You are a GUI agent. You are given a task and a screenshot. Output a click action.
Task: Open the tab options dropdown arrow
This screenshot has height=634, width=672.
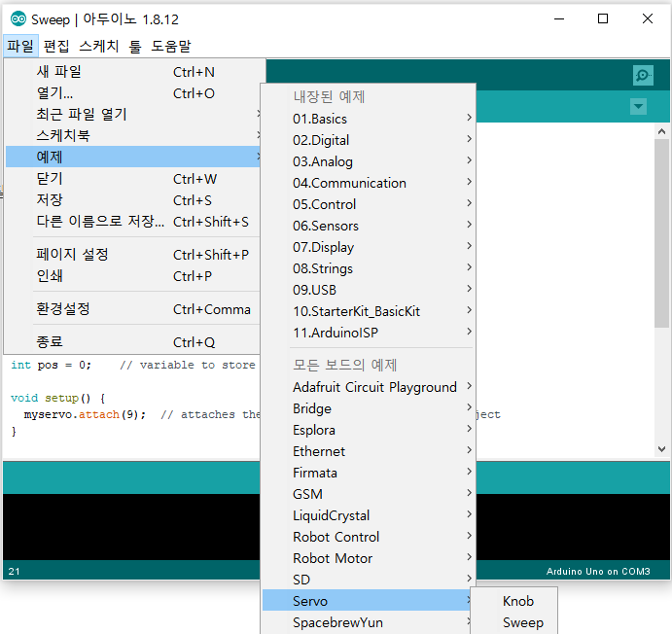638,106
